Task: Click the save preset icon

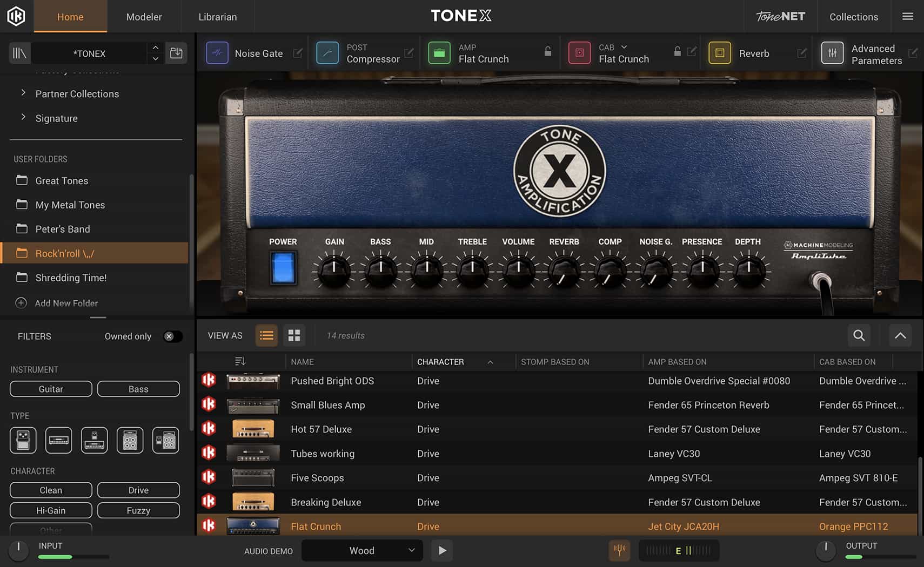Action: [x=176, y=53]
